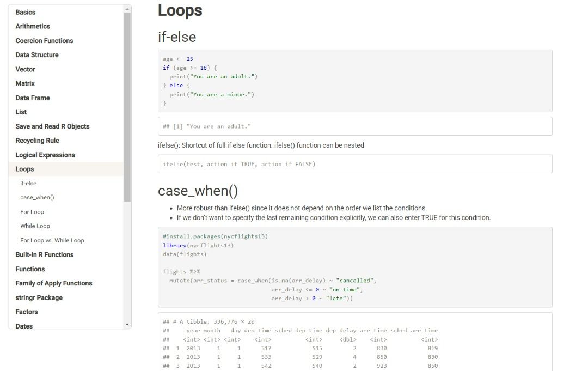The width and height of the screenshot is (588, 371).
Task: Open Coercion Functions in the sidebar
Action: coord(44,40)
